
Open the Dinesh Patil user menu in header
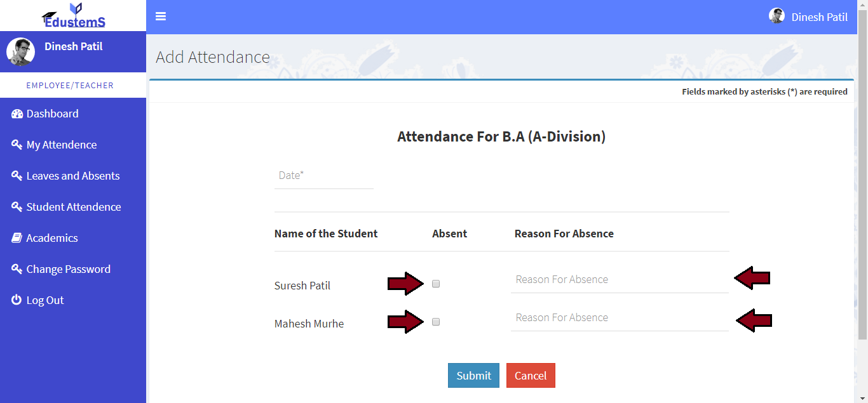coord(819,17)
